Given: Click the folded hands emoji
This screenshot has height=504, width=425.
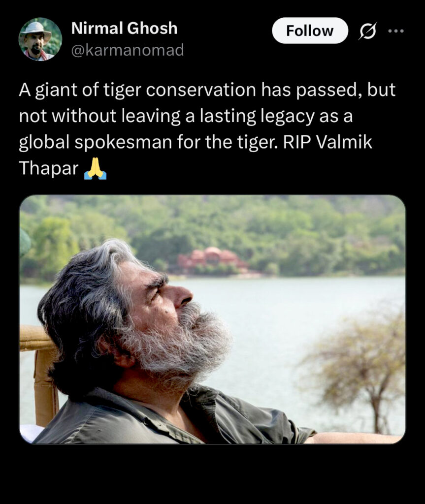Looking at the screenshot, I should click(95, 168).
